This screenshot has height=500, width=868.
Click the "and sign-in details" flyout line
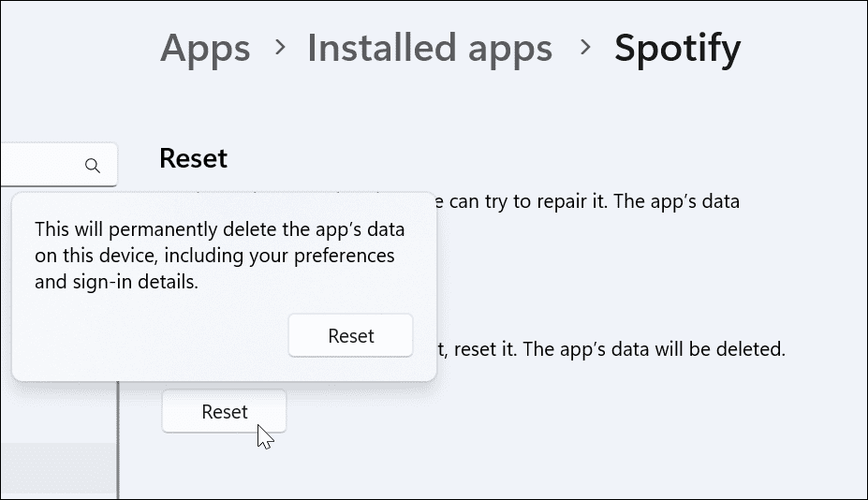tap(116, 282)
